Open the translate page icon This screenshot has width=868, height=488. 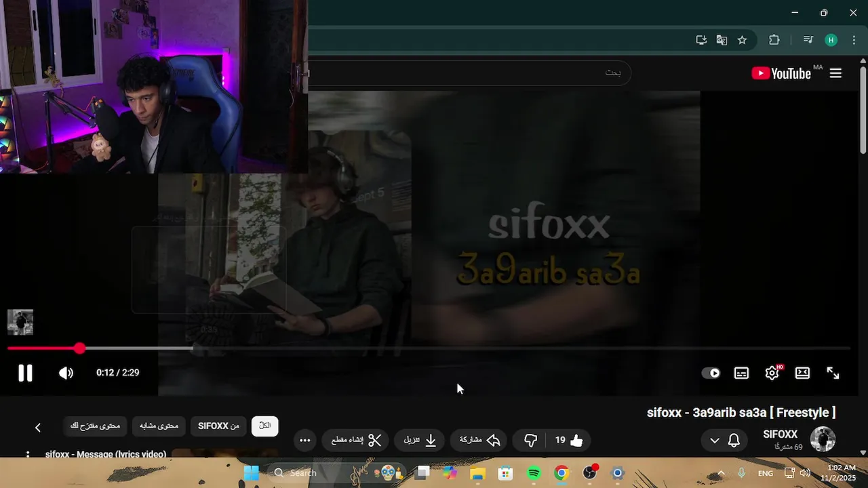pyautogui.click(x=722, y=40)
